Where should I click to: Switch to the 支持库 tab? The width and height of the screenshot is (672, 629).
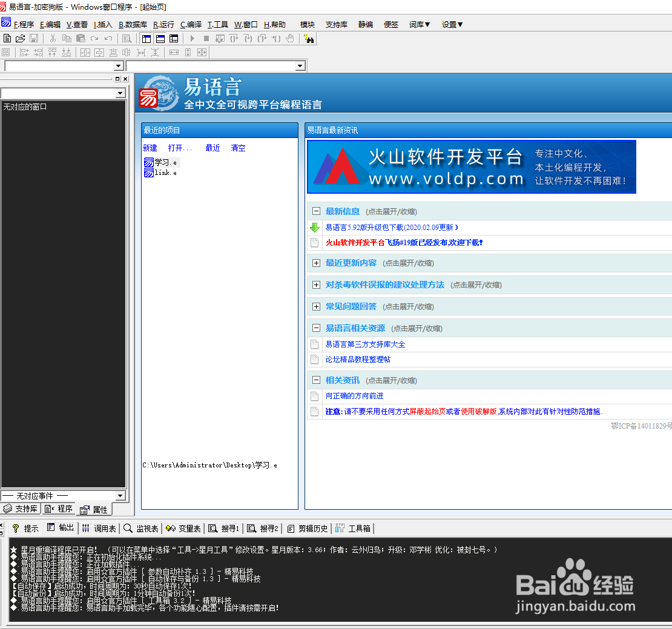pos(20,509)
